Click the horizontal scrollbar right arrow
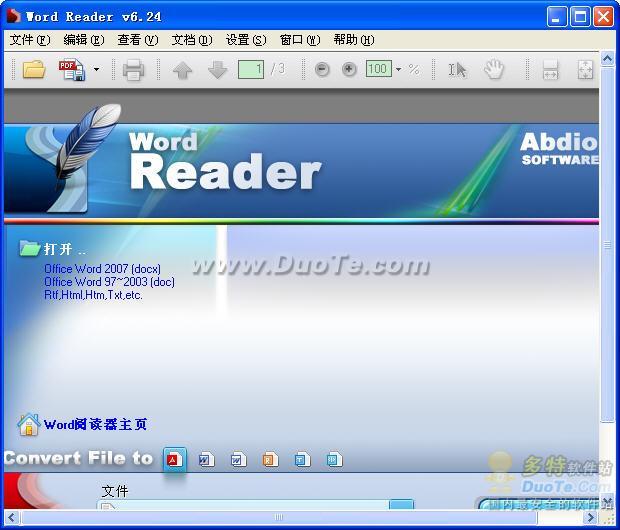The width and height of the screenshot is (620, 530). [591, 517]
